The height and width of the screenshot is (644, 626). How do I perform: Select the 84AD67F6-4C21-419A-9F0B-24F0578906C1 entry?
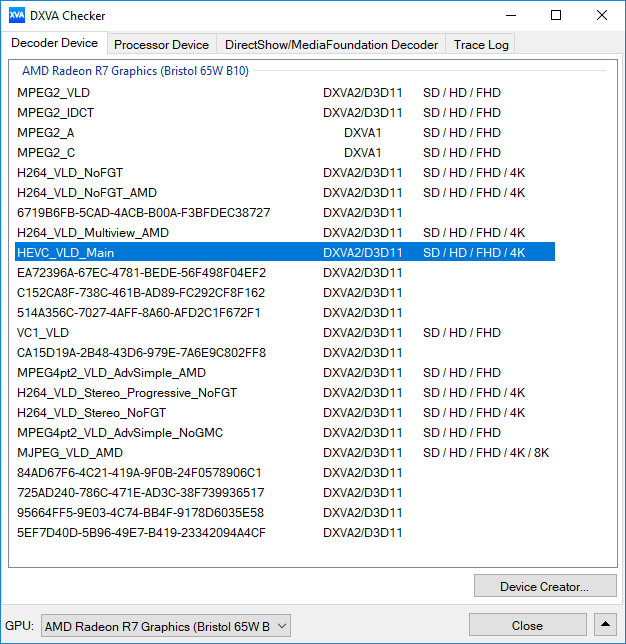click(x=285, y=473)
